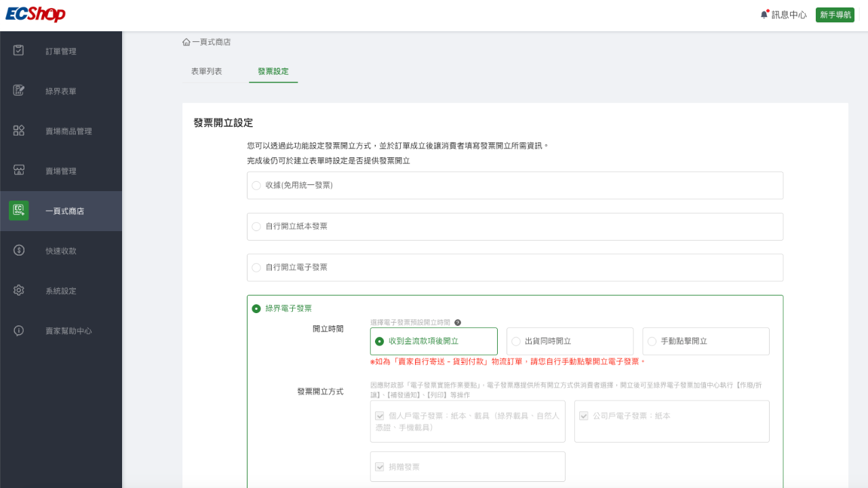
Task: Select the 收據(免用統一發票) radio option
Action: pyautogui.click(x=256, y=185)
